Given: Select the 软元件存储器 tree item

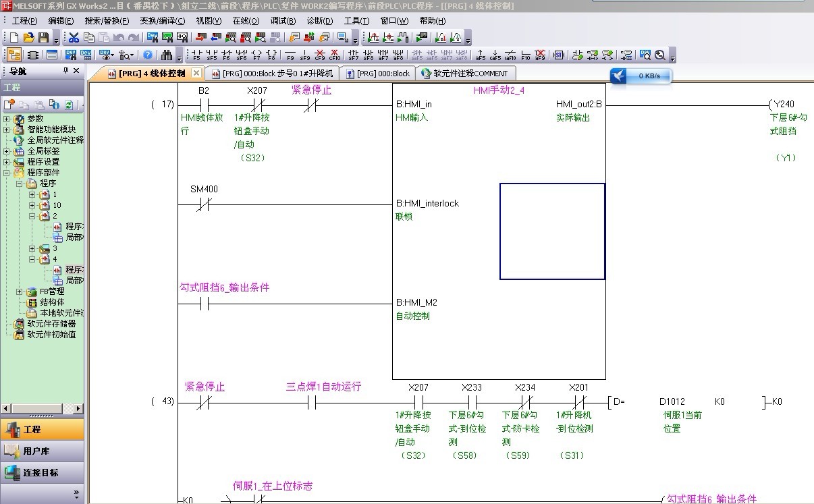Looking at the screenshot, I should pos(51,324).
